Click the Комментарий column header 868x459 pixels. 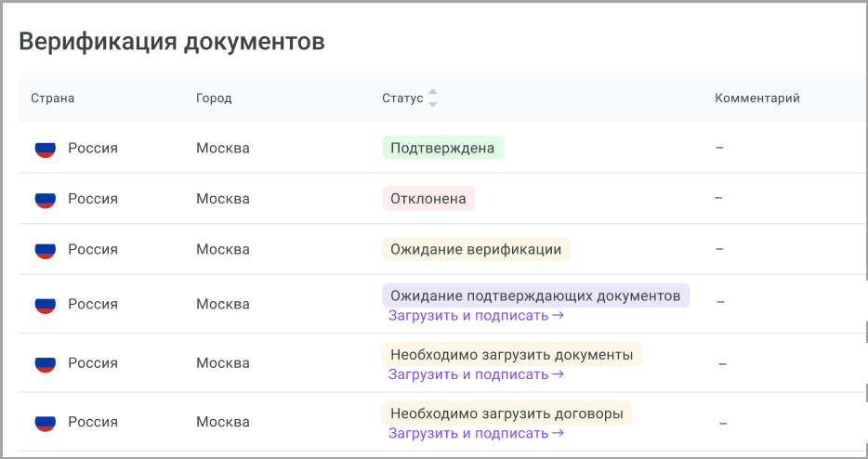point(757,98)
